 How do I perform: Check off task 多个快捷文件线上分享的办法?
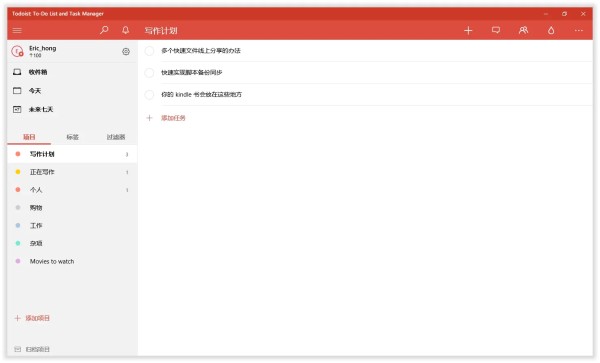[x=149, y=50]
